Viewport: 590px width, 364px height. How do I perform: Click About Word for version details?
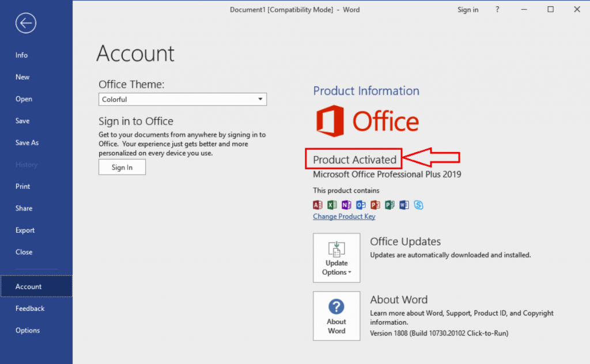(x=336, y=316)
